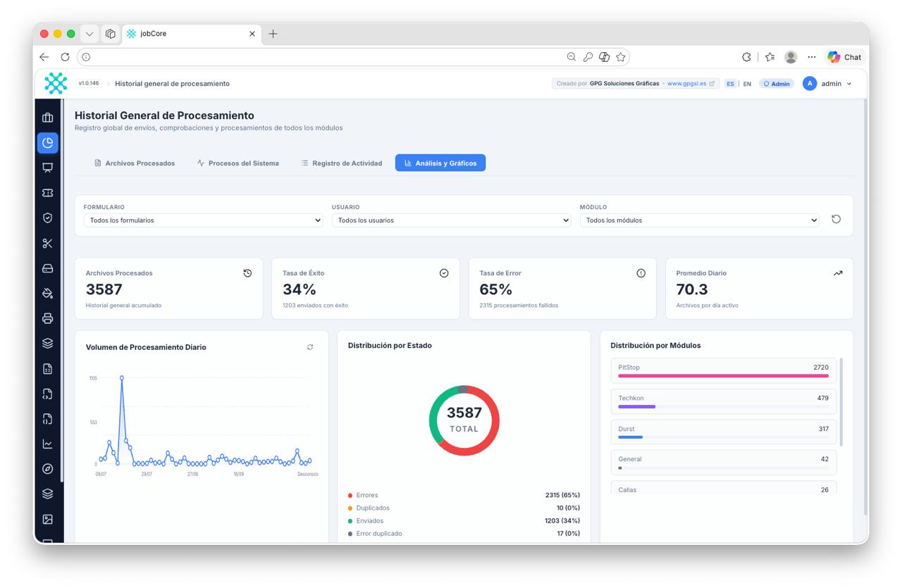
Task: Open the briefcase section in the sidebar
Action: (x=48, y=118)
